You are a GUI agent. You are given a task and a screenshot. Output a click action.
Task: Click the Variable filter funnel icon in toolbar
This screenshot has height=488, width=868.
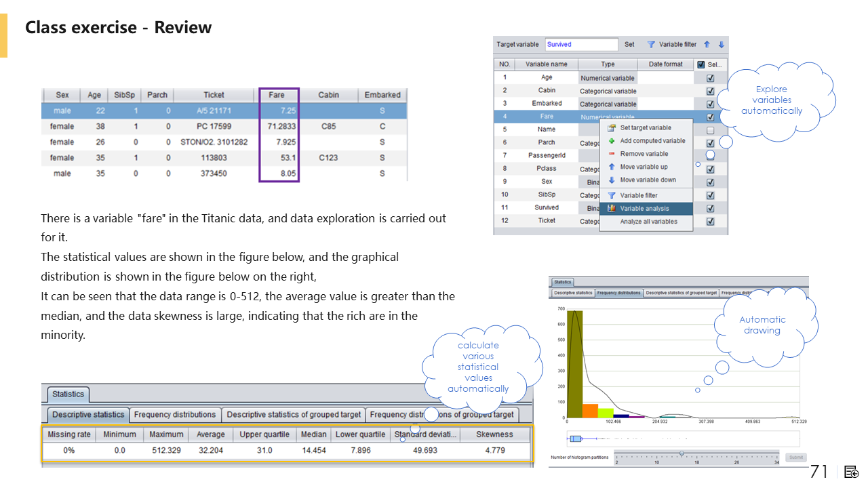[651, 45]
